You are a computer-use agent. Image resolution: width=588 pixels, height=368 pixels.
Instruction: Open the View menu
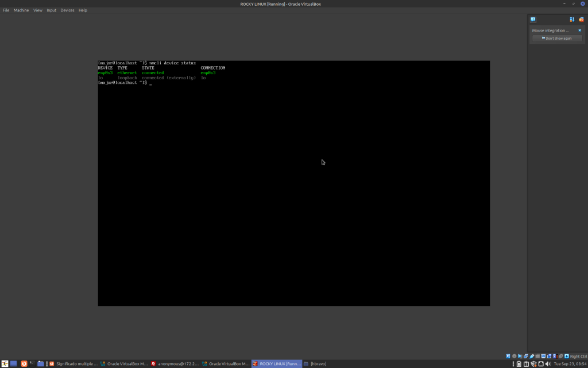[x=38, y=10]
